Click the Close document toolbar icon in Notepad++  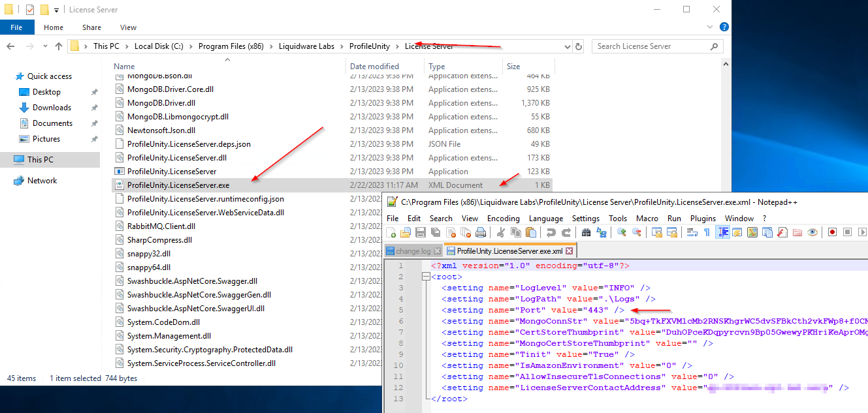click(x=451, y=232)
